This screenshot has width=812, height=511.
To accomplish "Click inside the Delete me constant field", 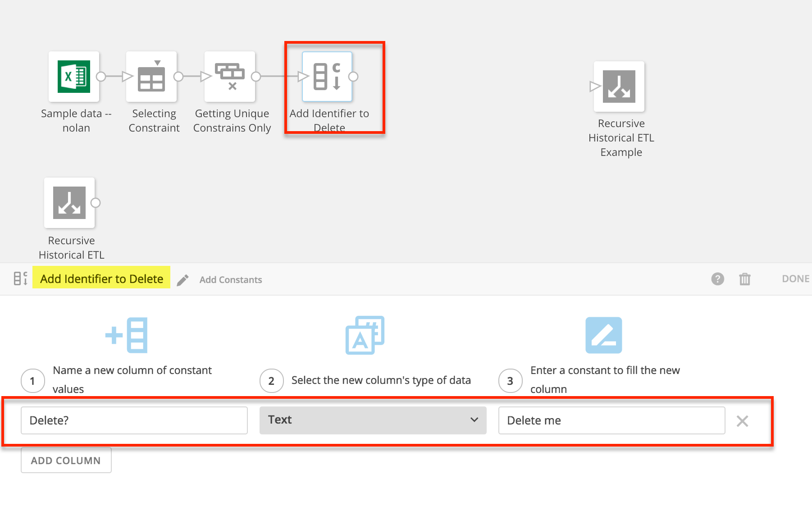I will (x=611, y=420).
